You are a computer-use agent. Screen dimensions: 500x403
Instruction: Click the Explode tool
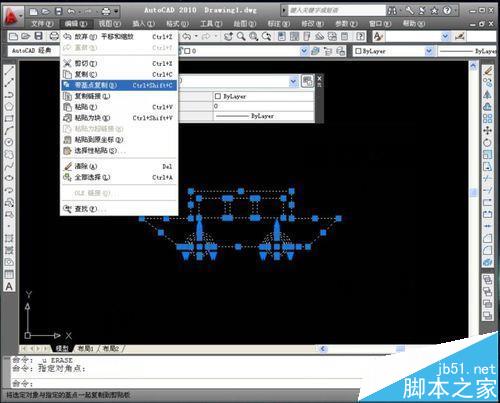pyautogui.click(x=488, y=262)
